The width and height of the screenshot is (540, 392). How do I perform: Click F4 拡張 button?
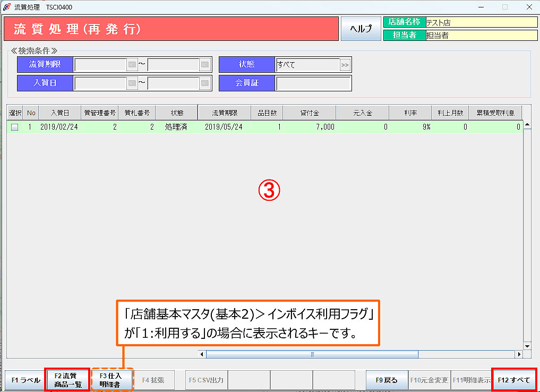tap(153, 380)
